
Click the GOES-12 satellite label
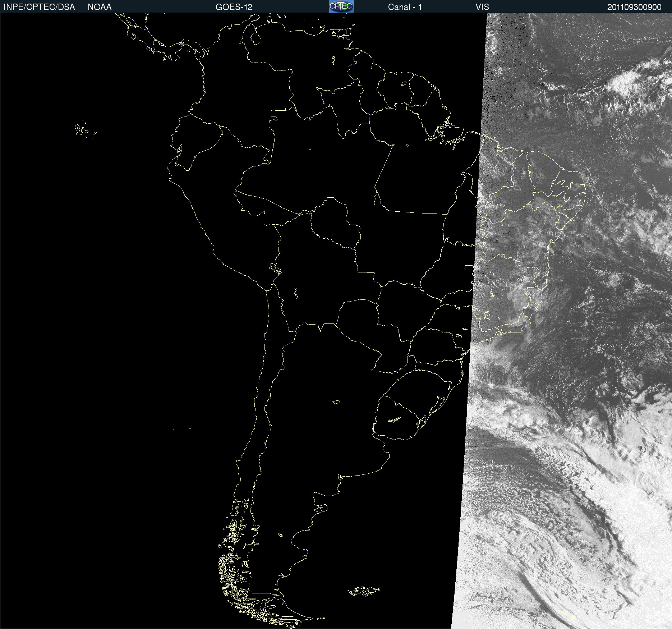pos(234,7)
